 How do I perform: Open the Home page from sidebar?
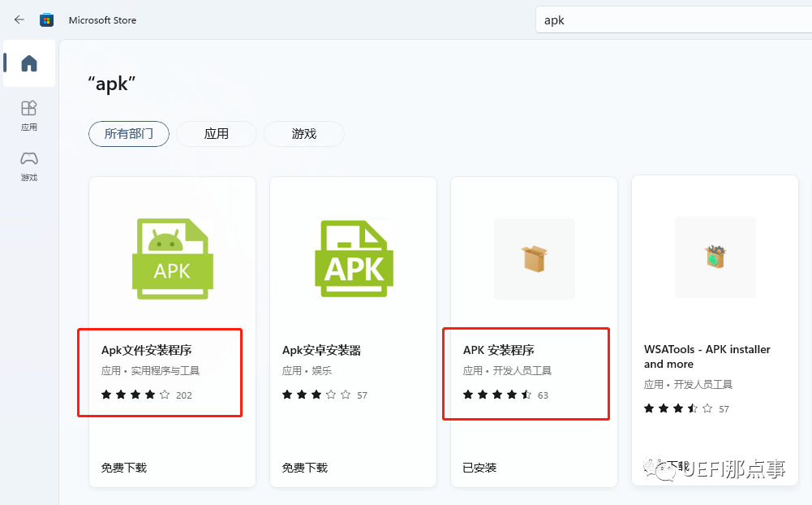point(29,63)
